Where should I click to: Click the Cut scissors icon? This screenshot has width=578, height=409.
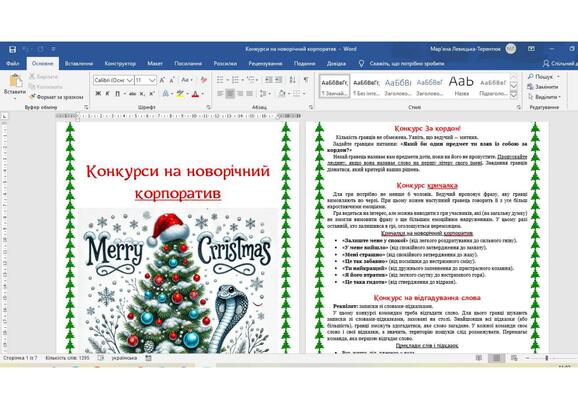coord(32,76)
